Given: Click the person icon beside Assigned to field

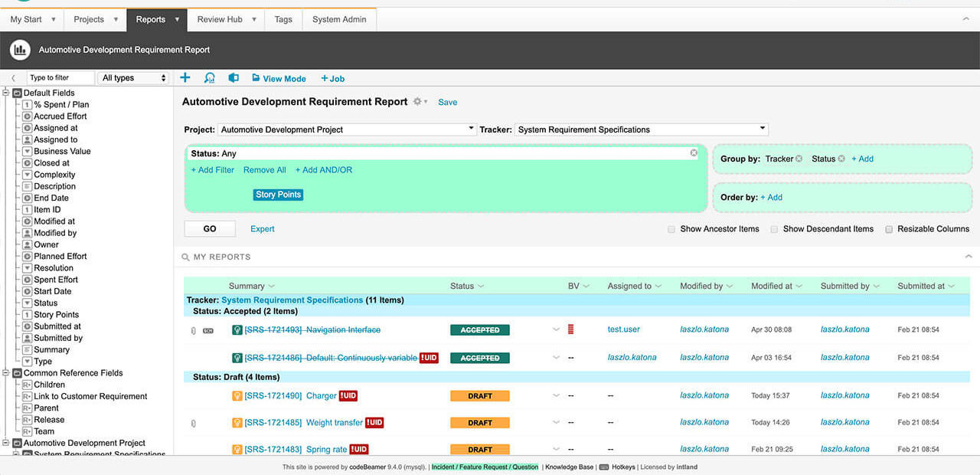Looking at the screenshot, I should coord(28,140).
